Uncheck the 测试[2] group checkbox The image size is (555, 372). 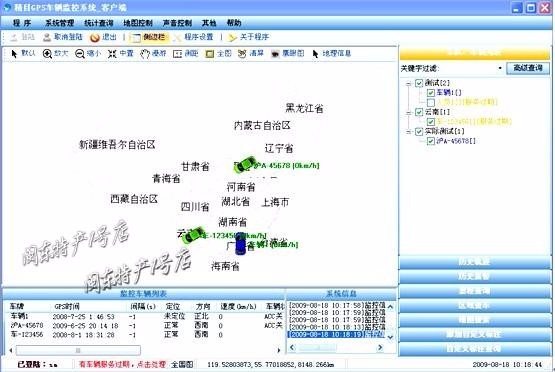[419, 83]
